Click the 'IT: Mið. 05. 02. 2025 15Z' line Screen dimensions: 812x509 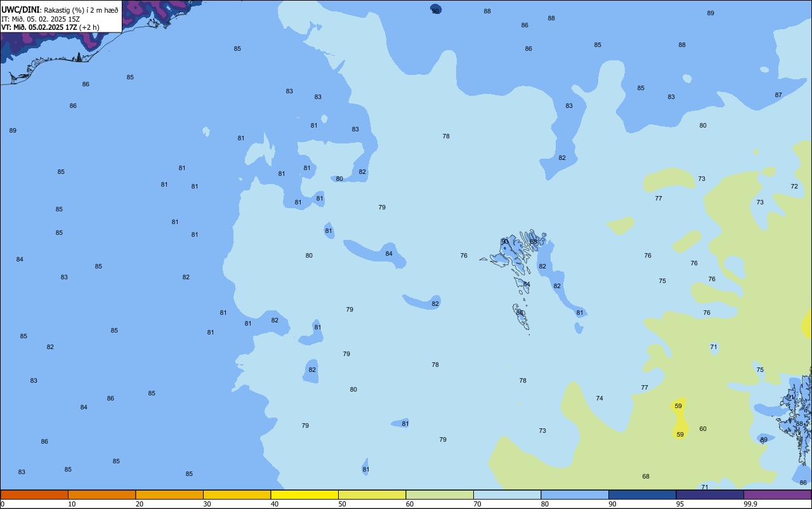tap(42, 19)
